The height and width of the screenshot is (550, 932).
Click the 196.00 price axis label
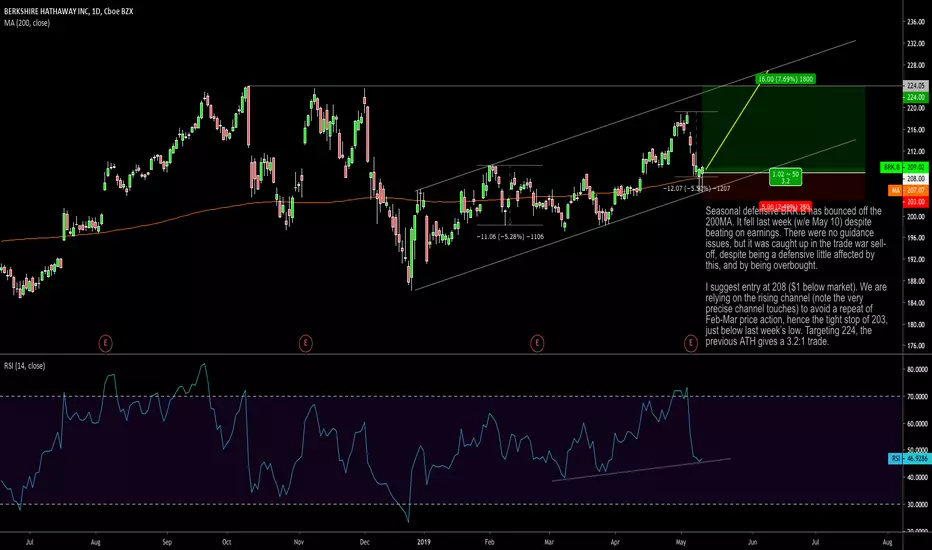(x=915, y=238)
